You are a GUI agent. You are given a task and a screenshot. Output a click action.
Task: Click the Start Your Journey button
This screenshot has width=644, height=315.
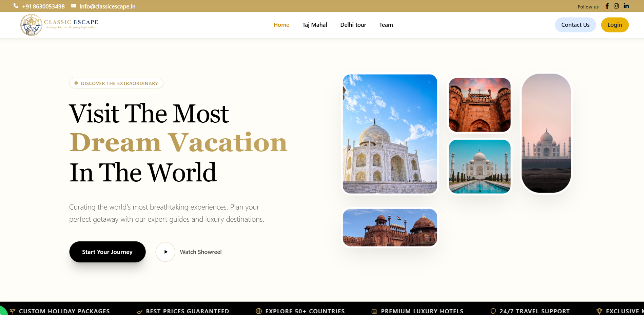point(107,252)
